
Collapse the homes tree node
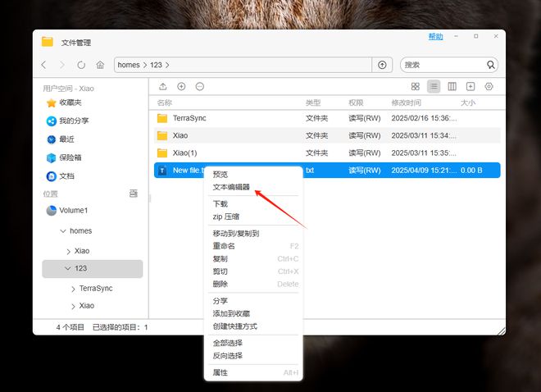(63, 230)
